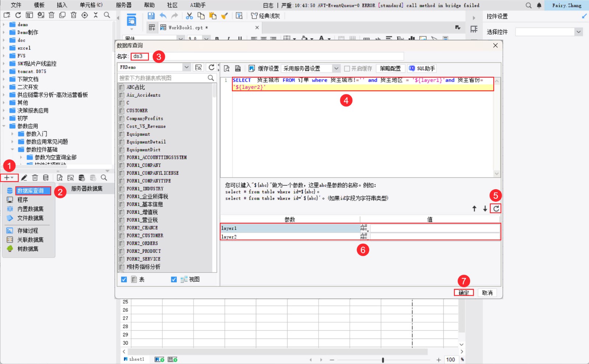Open the notification bell

tap(539, 5)
